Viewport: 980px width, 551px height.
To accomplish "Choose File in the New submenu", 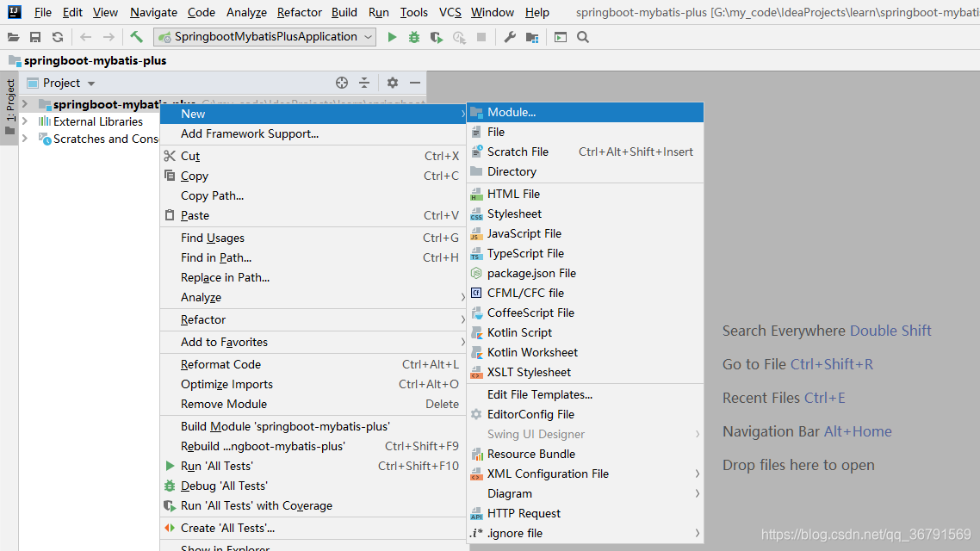I will (x=585, y=133).
